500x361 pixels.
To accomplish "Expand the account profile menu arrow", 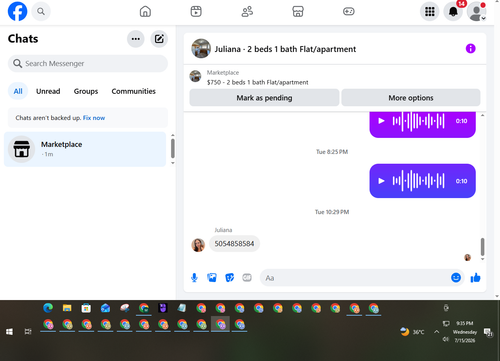I will (x=483, y=18).
